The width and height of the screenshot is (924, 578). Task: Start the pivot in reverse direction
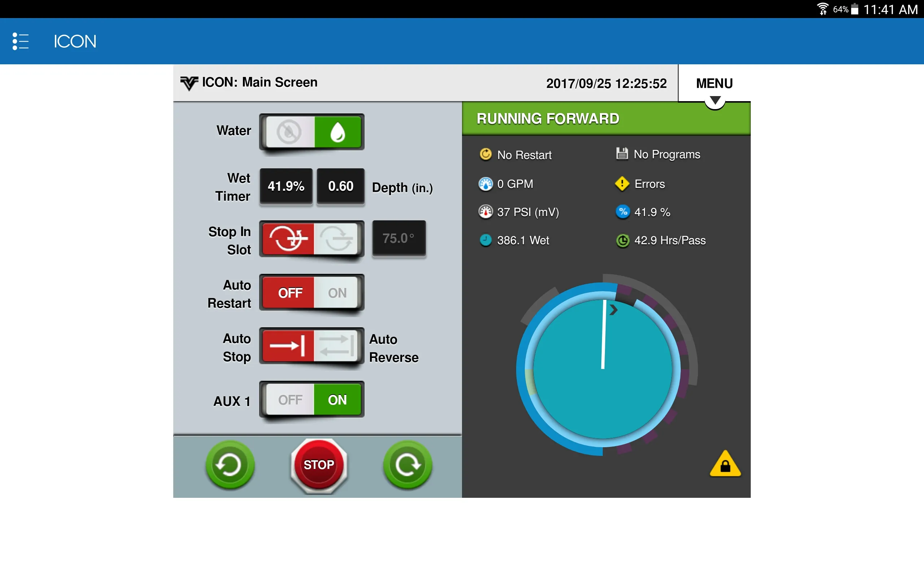pyautogui.click(x=230, y=465)
